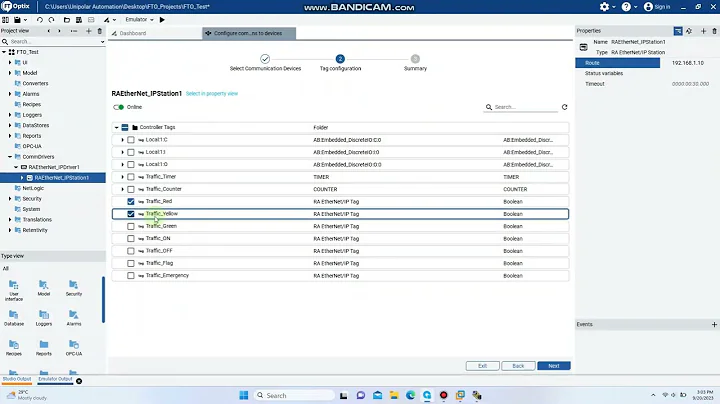Expand the UI node in project tree
The image size is (720, 404).
[10, 62]
